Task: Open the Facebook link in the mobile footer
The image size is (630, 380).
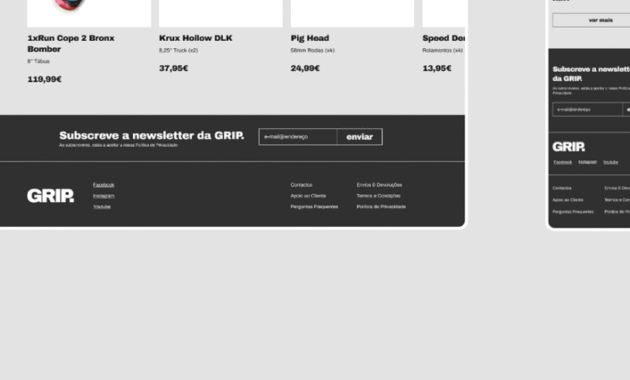Action: point(562,162)
